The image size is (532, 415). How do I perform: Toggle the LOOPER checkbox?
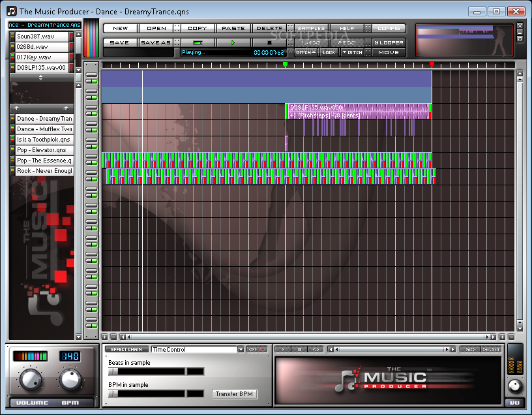pyautogui.click(x=389, y=43)
